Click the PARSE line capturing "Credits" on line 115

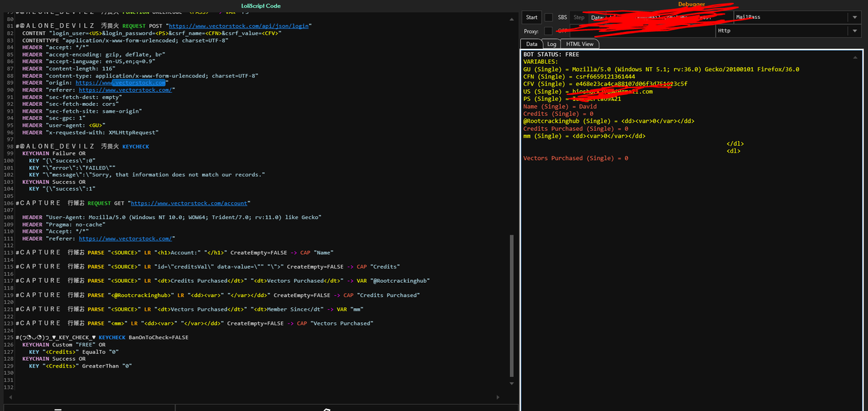[x=208, y=267]
